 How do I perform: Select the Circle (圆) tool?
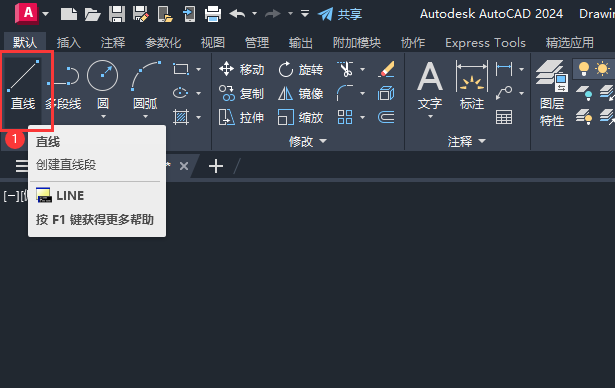[102, 86]
